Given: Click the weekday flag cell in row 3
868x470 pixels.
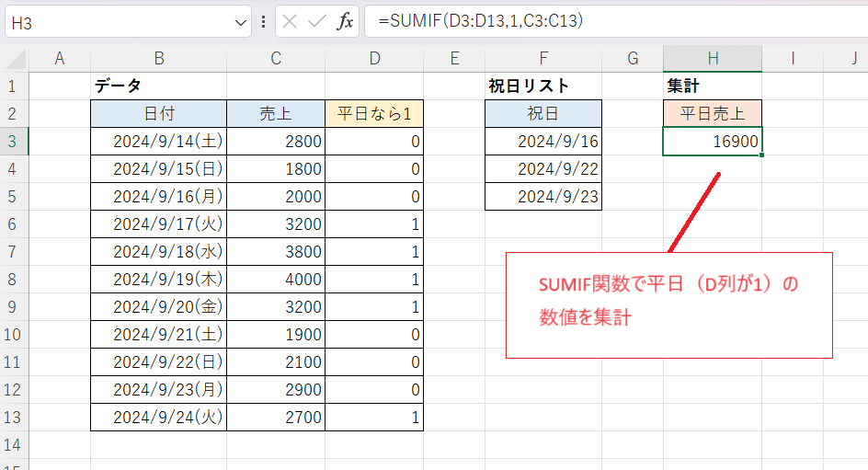Looking at the screenshot, I should coord(374,142).
